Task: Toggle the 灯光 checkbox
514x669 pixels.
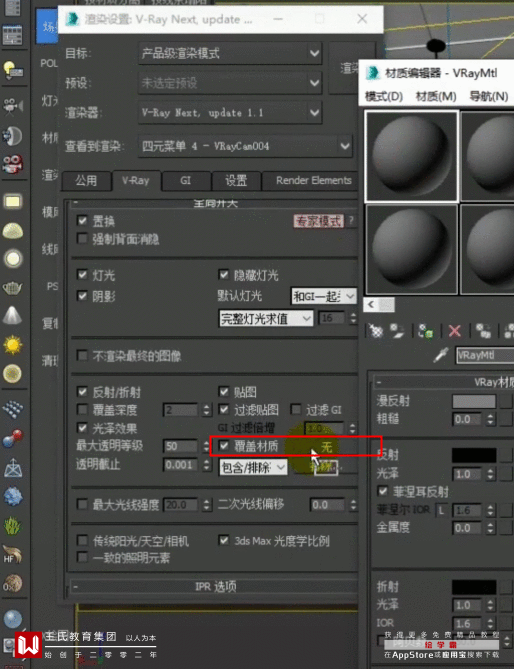Action: (x=82, y=274)
